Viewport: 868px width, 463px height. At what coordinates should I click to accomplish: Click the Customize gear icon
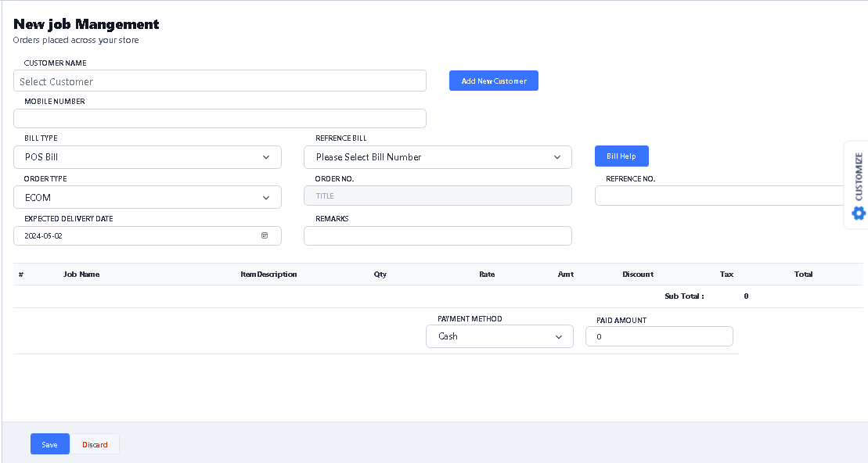pos(859,213)
